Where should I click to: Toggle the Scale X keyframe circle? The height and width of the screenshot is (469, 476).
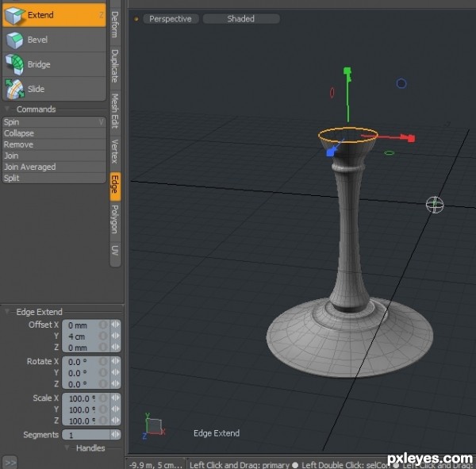tap(103, 398)
